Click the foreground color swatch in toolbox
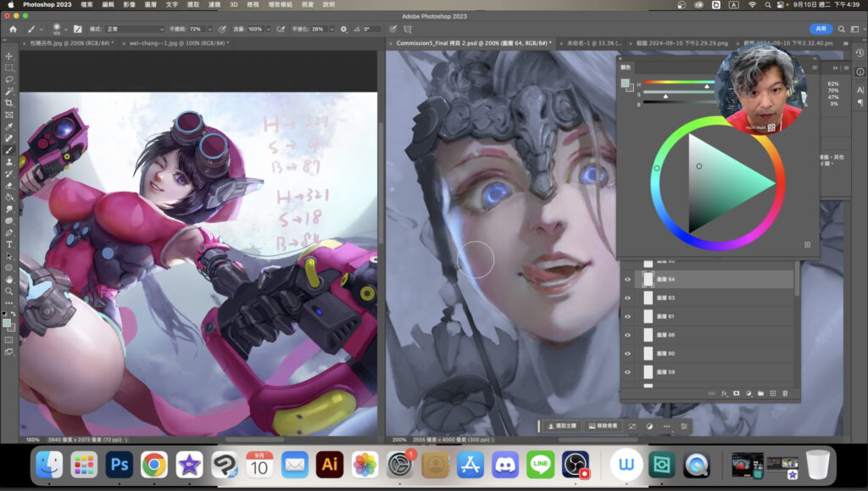Image resolution: width=868 pixels, height=491 pixels. [6, 323]
